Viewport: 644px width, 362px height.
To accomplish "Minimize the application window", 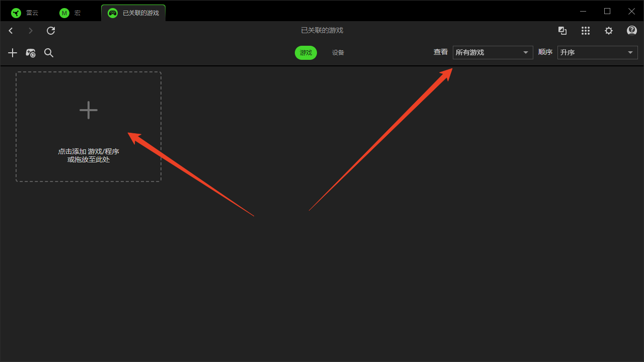I will pyautogui.click(x=583, y=11).
